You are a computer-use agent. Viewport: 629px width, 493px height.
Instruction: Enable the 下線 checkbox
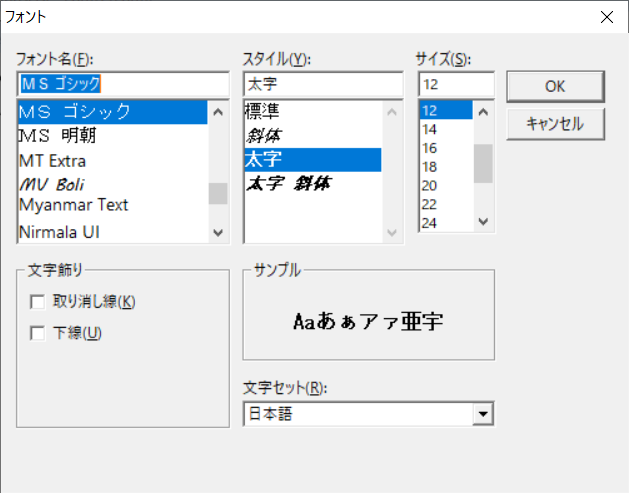(x=37, y=333)
